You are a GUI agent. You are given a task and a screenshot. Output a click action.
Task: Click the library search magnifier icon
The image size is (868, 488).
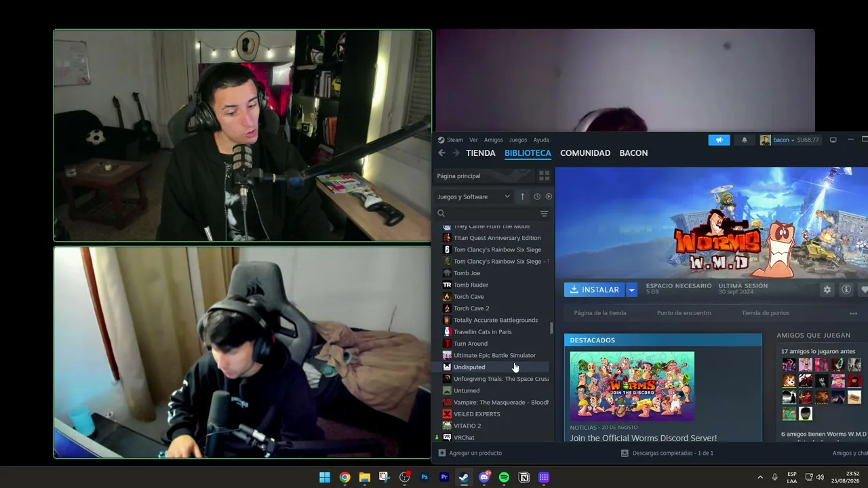(x=441, y=213)
